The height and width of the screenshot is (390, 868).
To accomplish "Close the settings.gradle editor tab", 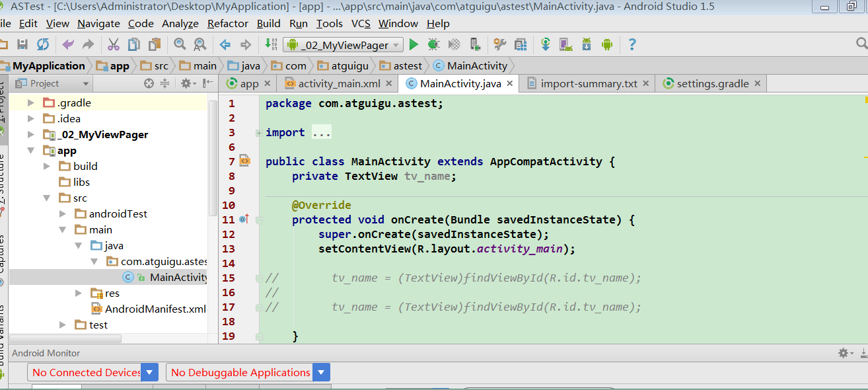I will click(x=757, y=84).
